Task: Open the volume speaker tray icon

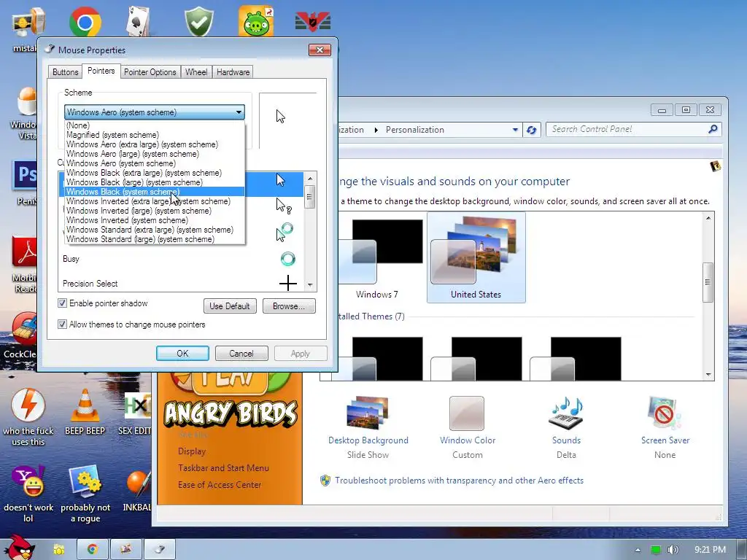Action: [673, 550]
